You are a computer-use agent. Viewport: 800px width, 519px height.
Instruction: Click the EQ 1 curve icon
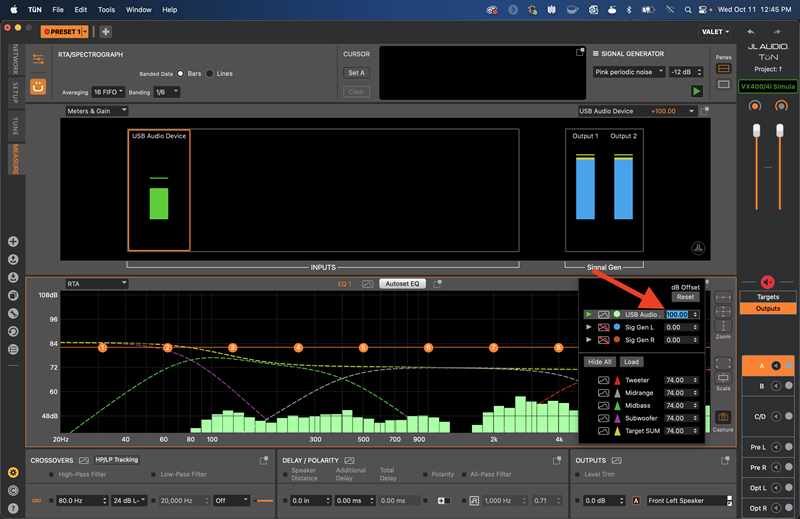367,284
